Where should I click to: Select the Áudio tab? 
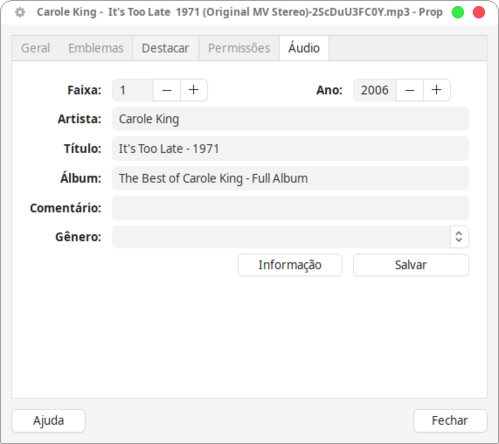[x=304, y=48]
